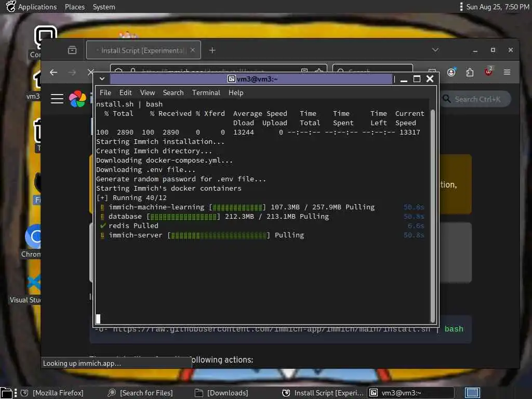The image size is (532, 399).
Task: Open the terminal window menu chevron
Action: coord(102,79)
